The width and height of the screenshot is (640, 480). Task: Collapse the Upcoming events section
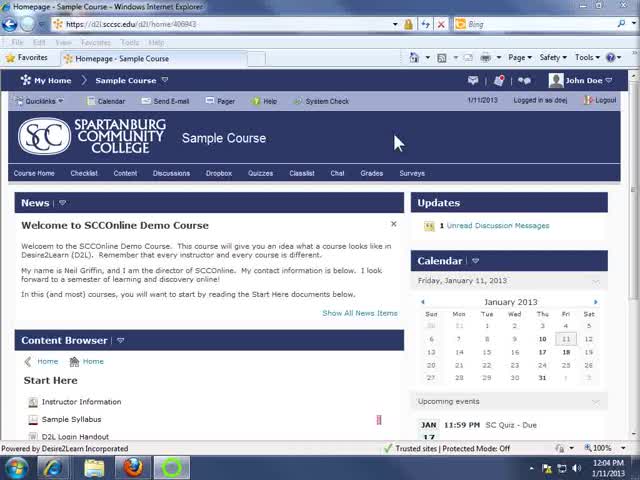pos(596,401)
